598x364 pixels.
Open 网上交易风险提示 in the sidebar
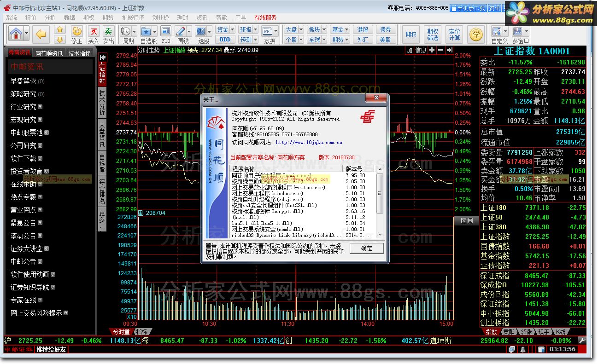coord(36,313)
